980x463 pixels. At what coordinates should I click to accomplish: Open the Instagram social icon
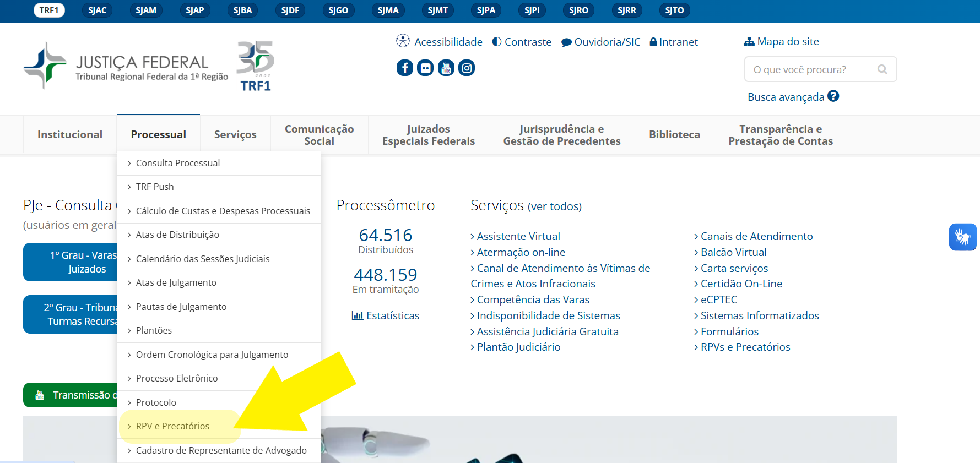467,68
